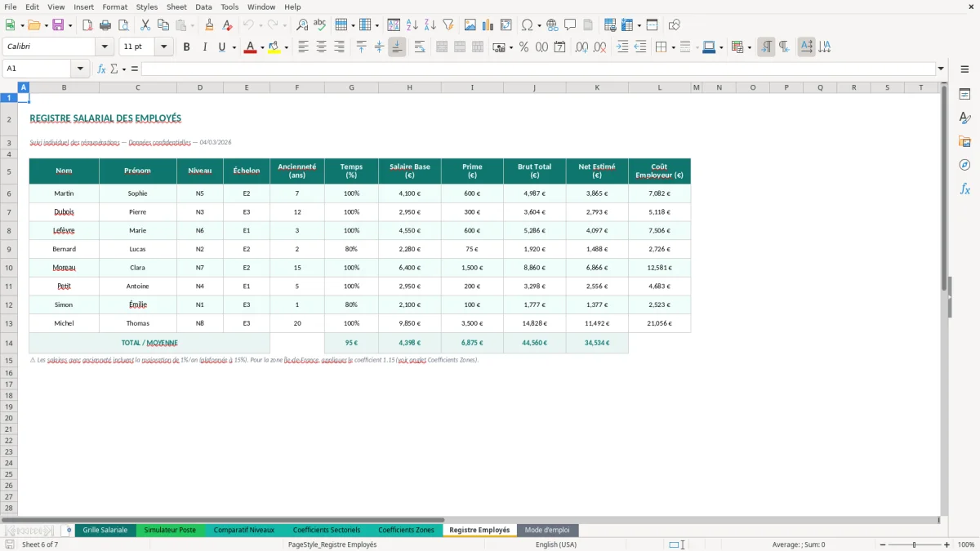This screenshot has height=551, width=980.
Task: Apply yellow background color swatch
Action: (x=274, y=47)
